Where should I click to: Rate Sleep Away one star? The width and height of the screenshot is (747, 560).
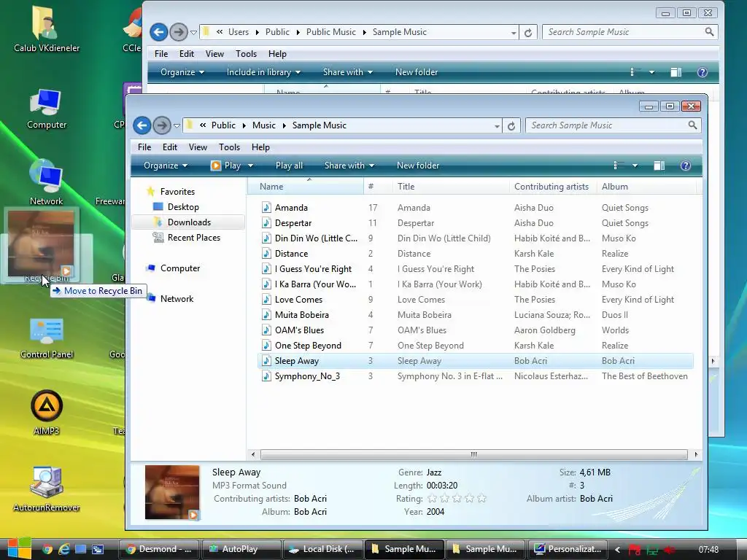[432, 499]
